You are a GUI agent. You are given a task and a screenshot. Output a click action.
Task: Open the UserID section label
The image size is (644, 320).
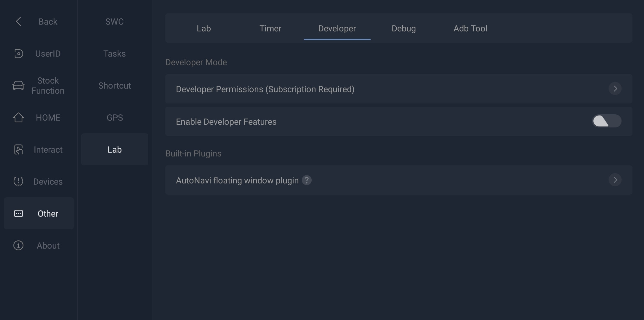click(x=48, y=54)
